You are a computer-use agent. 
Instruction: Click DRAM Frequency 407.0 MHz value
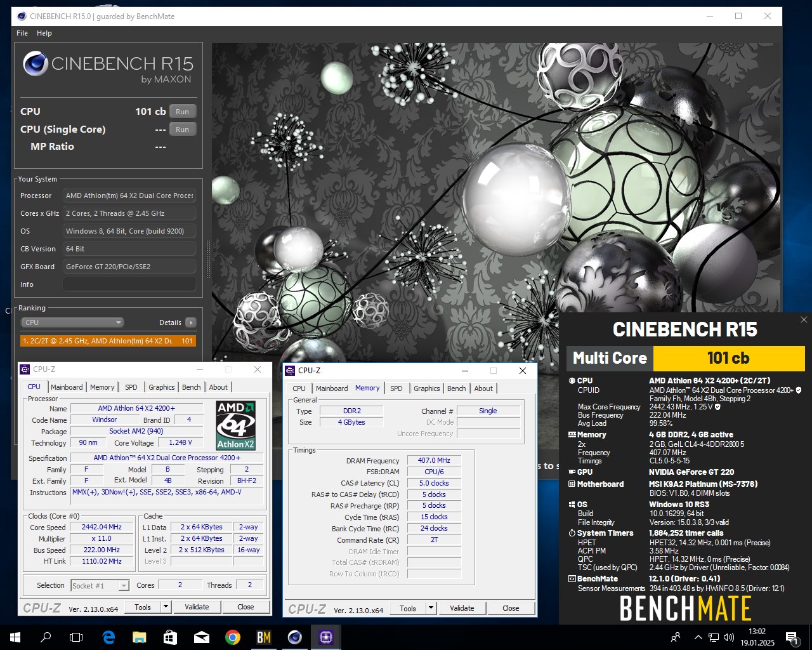pyautogui.click(x=434, y=460)
